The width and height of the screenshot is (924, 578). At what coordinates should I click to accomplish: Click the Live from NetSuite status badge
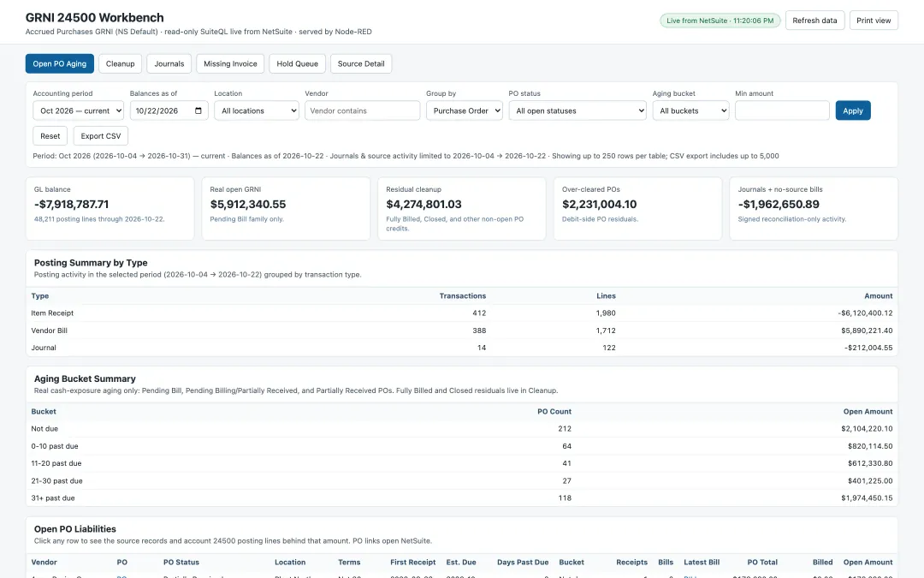click(x=720, y=21)
